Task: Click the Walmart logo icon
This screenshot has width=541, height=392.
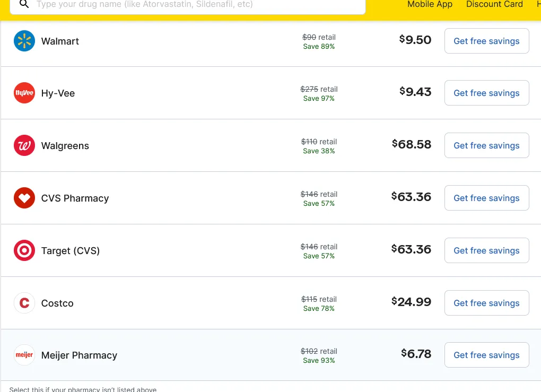Action: pyautogui.click(x=24, y=41)
